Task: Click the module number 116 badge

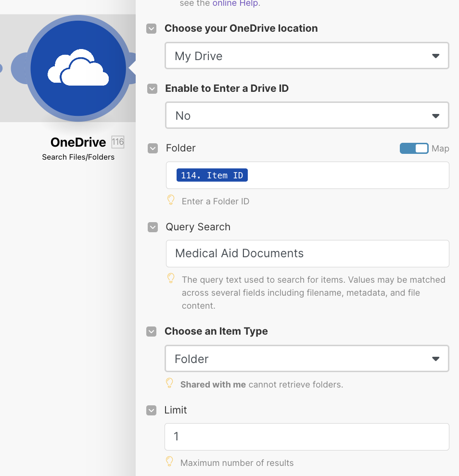Action: (117, 142)
